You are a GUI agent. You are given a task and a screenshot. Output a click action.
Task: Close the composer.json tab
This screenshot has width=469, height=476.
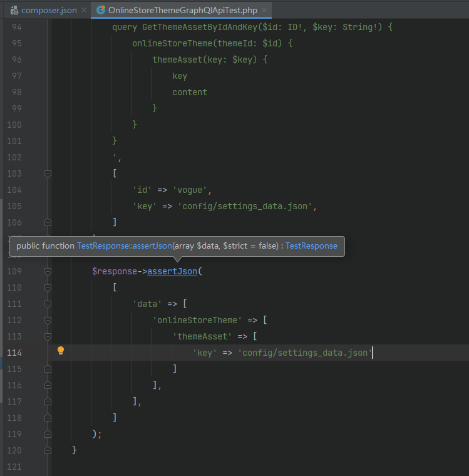pyautogui.click(x=84, y=11)
